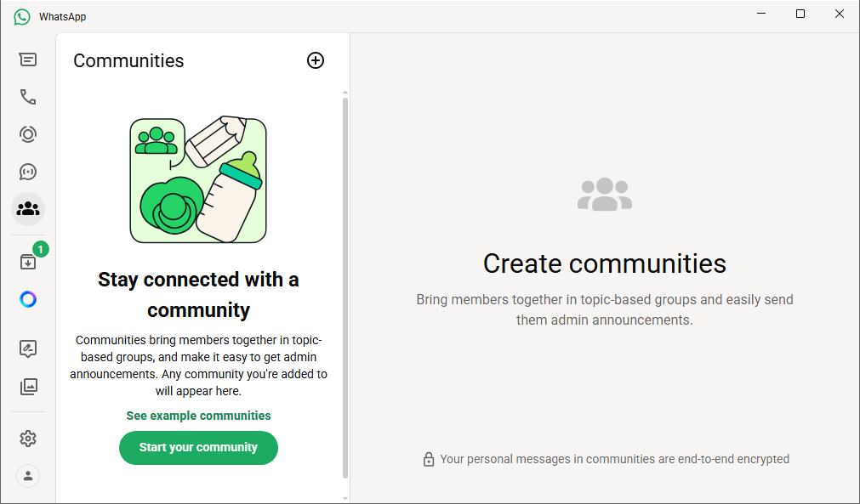Viewport: 860px width, 504px height.
Task: Open Settings gear in sidebar
Action: [28, 439]
